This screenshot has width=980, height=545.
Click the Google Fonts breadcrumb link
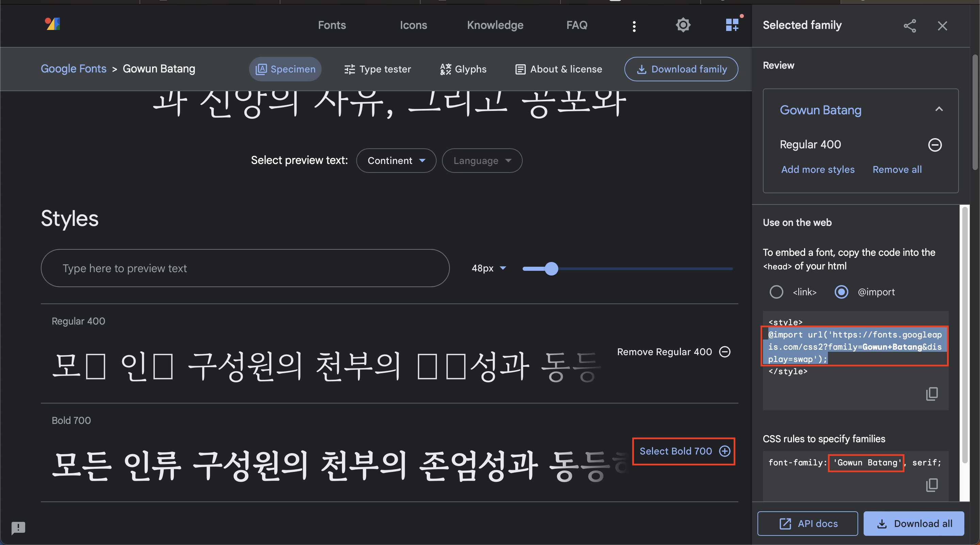click(x=73, y=69)
